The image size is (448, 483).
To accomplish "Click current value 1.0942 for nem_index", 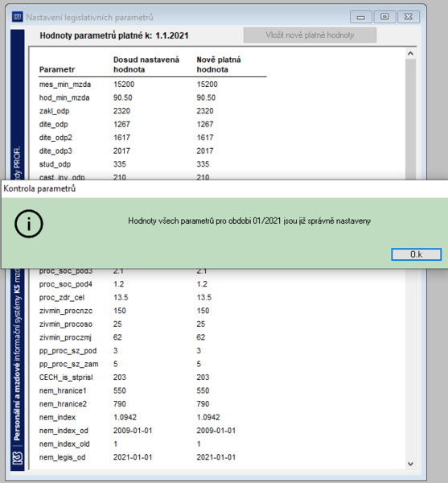I will pyautogui.click(x=125, y=417).
